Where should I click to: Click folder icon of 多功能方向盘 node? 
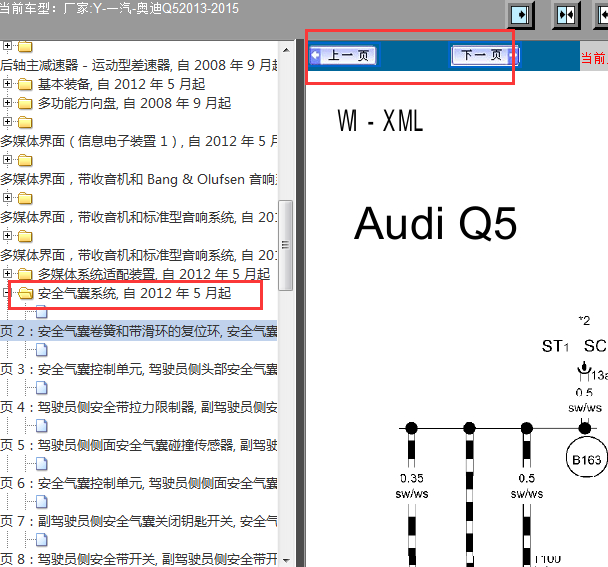[25, 103]
